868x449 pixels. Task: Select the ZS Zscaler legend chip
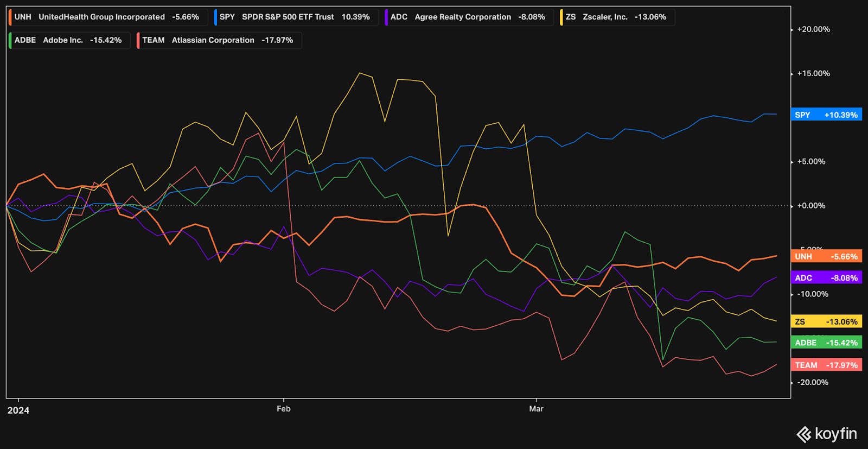617,17
